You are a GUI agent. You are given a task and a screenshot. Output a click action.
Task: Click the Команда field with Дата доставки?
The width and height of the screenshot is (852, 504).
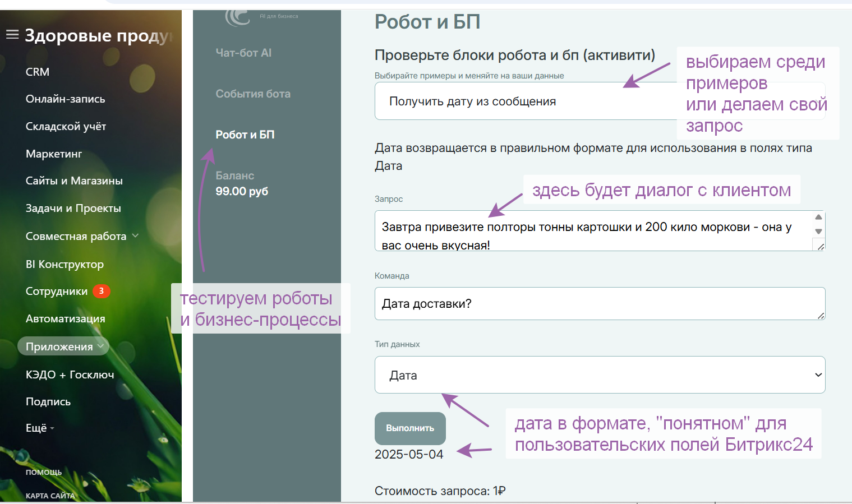600,303
